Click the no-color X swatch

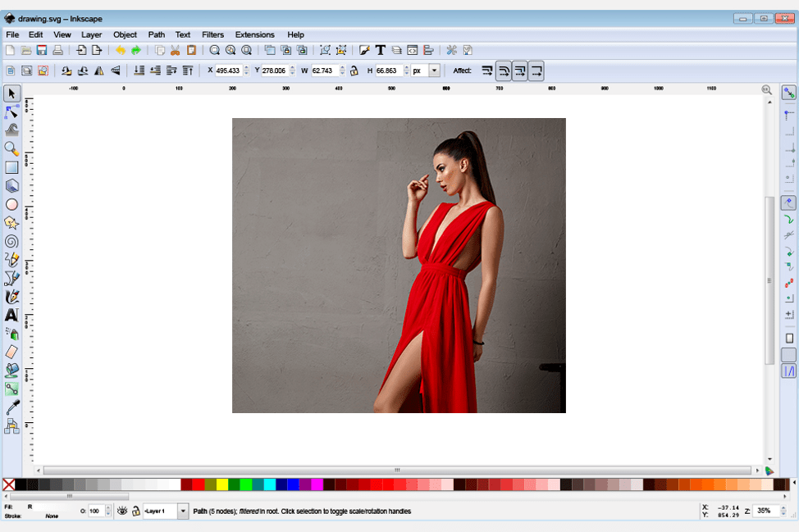(x=9, y=484)
